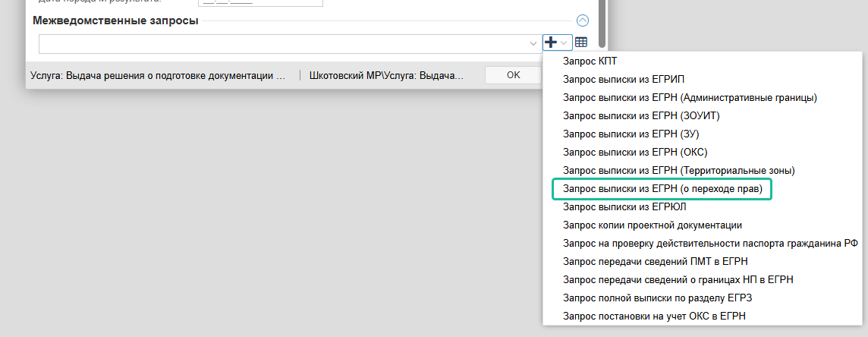
Task: Select Запрос выписки из ЕГРН (ОКС)
Action: [x=634, y=152]
